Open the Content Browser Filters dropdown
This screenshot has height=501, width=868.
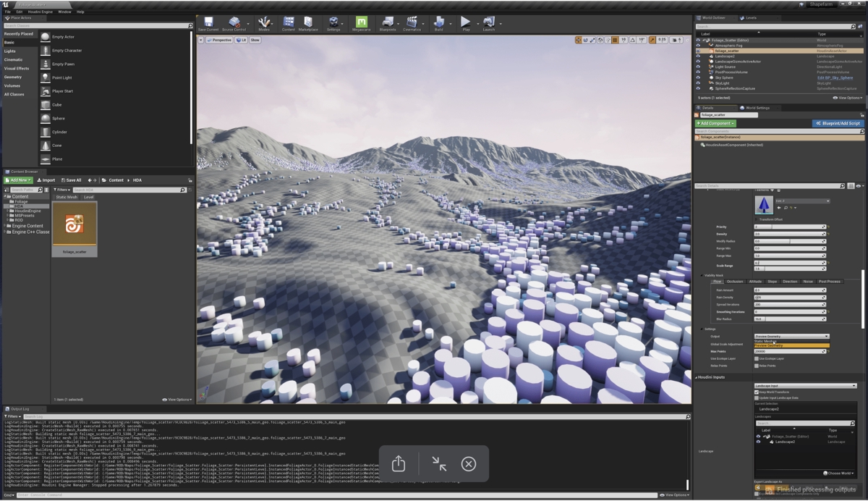coord(61,190)
